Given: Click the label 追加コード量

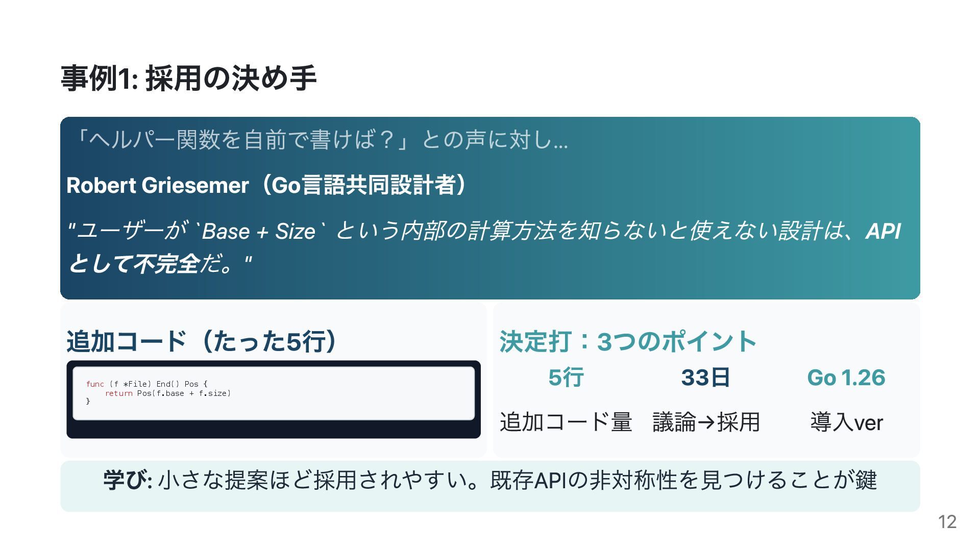Looking at the screenshot, I should point(566,422).
